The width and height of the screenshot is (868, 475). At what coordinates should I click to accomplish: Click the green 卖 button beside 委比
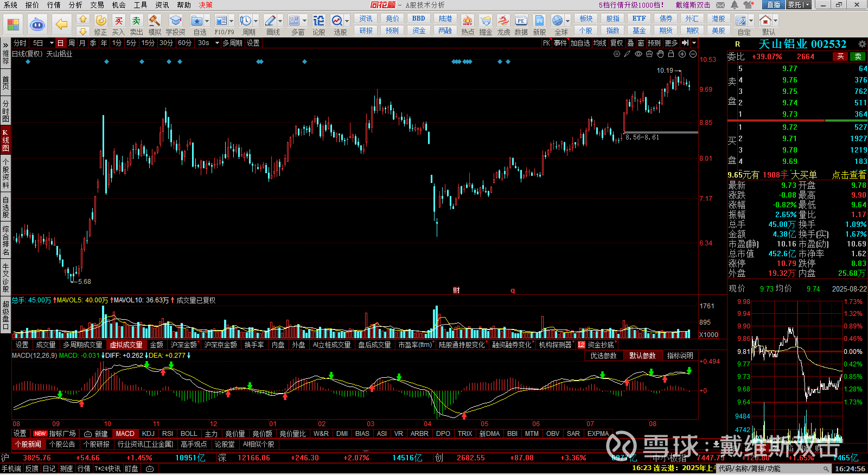858,56
